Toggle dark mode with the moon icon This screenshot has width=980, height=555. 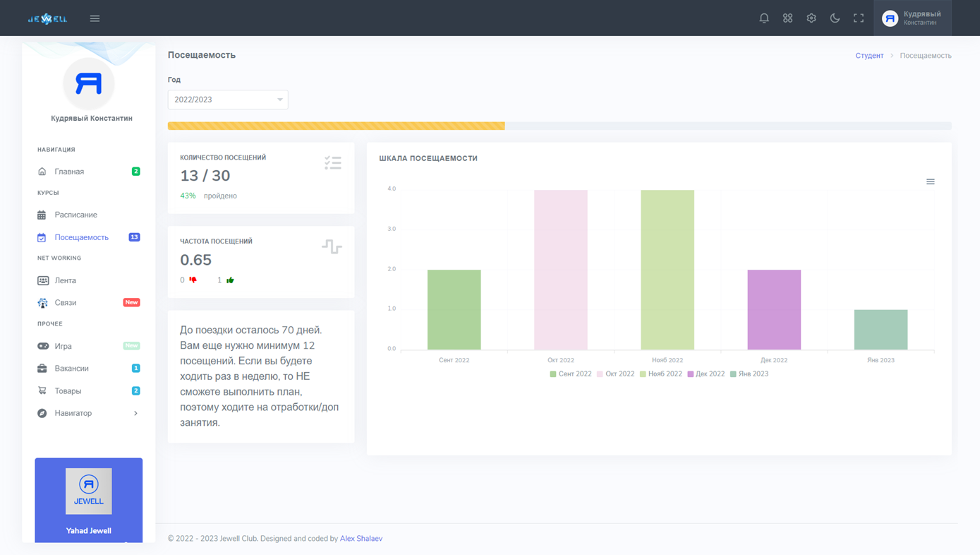(x=835, y=18)
